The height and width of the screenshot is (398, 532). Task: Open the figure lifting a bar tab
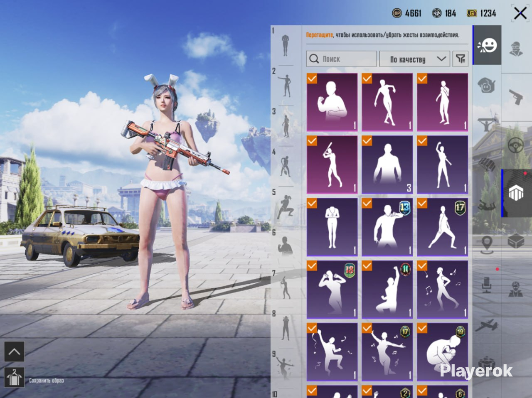click(487, 124)
